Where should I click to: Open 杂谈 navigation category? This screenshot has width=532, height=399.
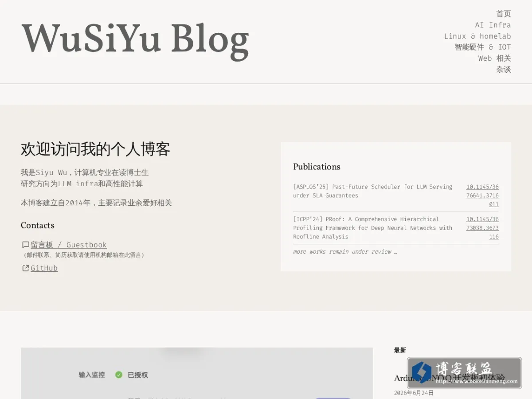[x=504, y=69]
